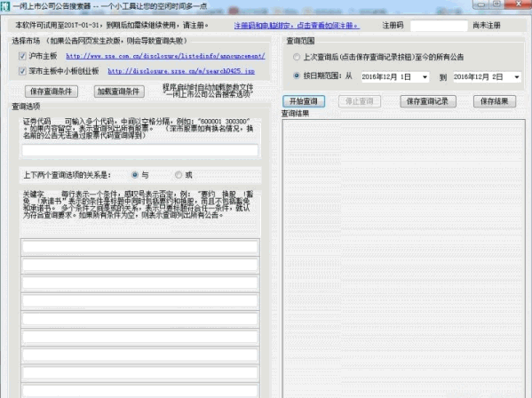This screenshot has height=398, width=532.
Task: Click inside the 查询结果 results list
Action: [x=404, y=258]
